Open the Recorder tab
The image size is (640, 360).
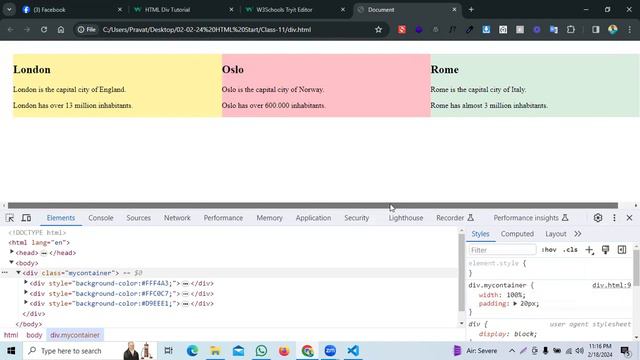455,218
